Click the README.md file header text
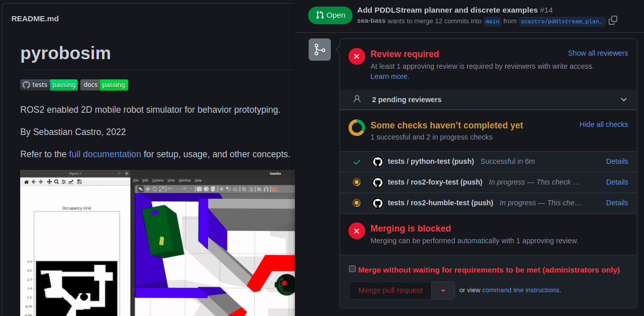644x316 pixels. coord(35,19)
